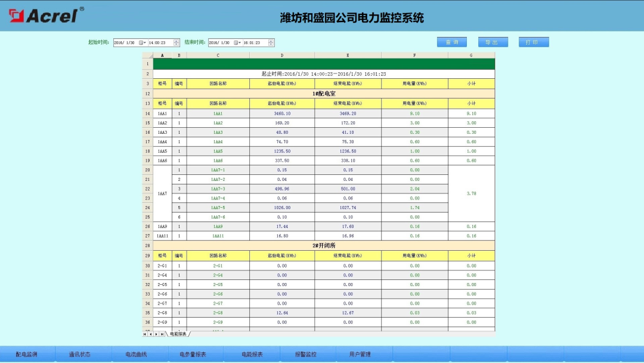Click the start date field 2016/1/30
Image resolution: width=644 pixels, height=363 pixels.
[126, 43]
